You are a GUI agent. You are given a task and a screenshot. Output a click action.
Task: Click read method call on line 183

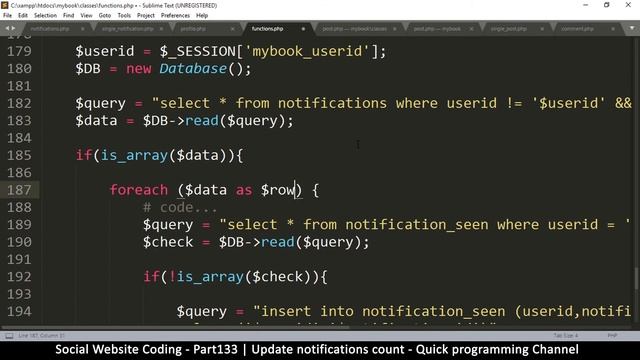click(202, 121)
